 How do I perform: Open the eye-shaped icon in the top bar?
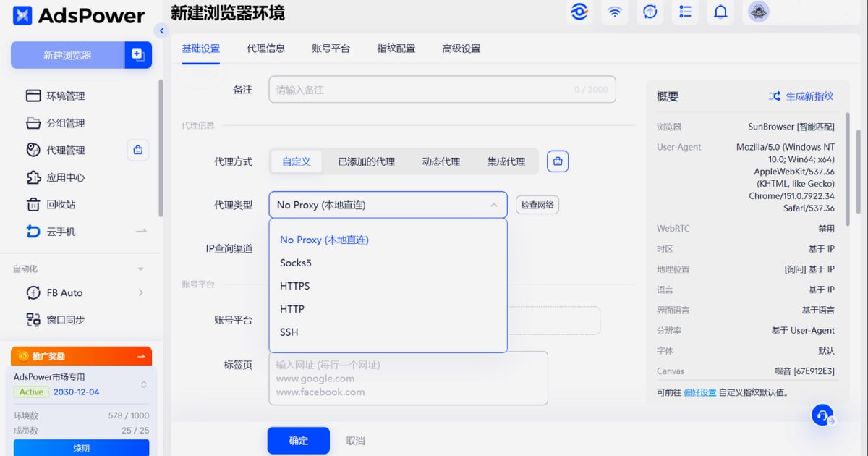[579, 12]
